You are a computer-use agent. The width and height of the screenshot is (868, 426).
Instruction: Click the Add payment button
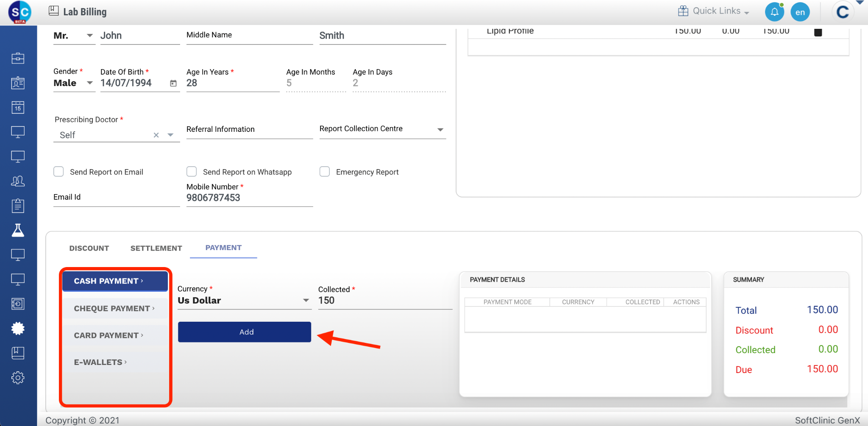pos(245,332)
